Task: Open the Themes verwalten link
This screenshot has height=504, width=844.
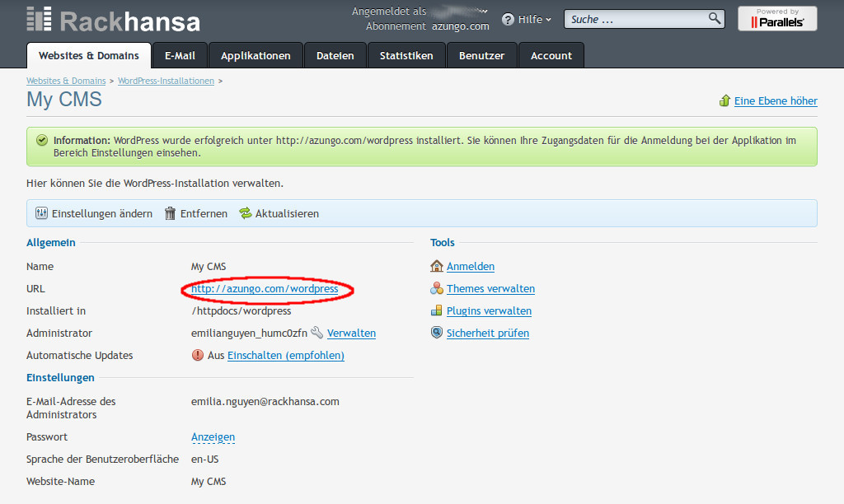Action: [x=491, y=288]
